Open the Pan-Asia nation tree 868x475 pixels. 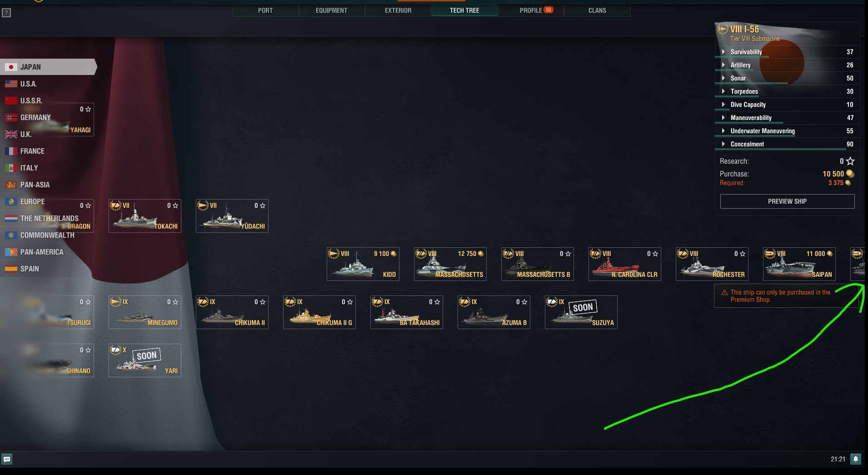click(x=11, y=185)
